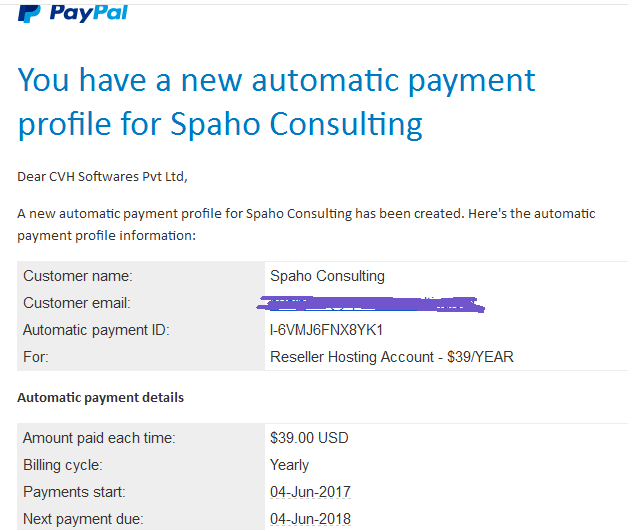Click the headline about new automatic payment profile
Screen dimensions: 628x530
tap(276, 102)
